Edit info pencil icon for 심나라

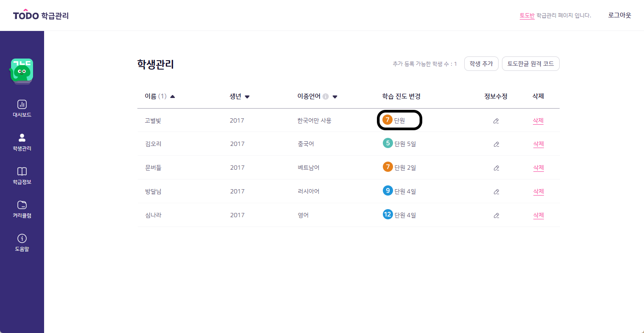(496, 215)
